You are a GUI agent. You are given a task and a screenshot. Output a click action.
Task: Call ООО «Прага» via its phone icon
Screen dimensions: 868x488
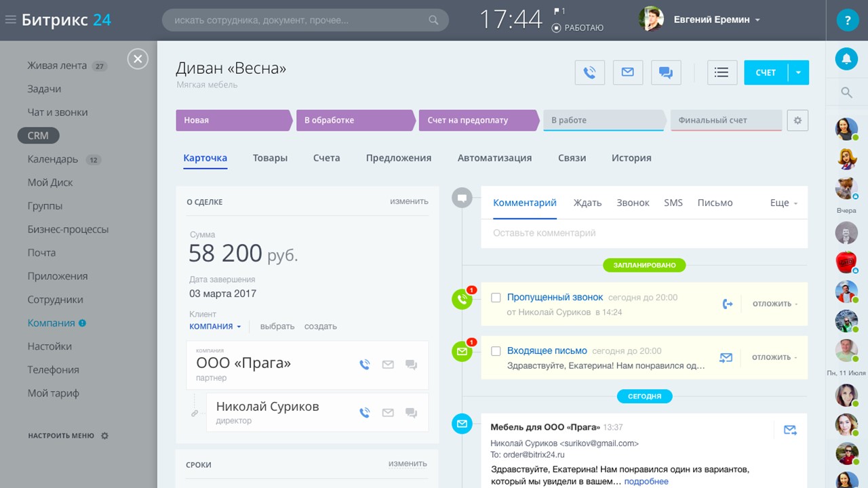365,365
